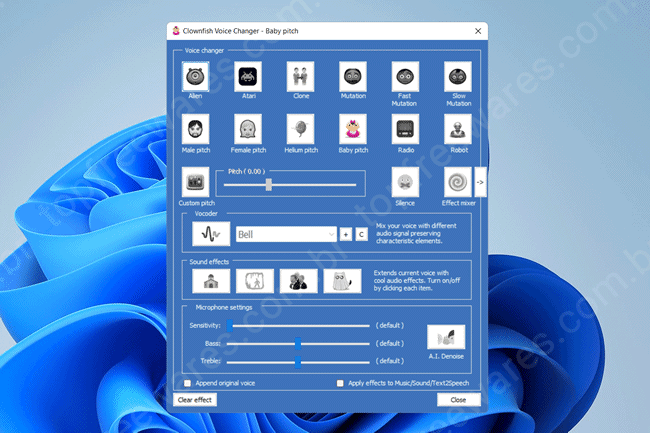
Task: Switch to the Radio voice effect
Action: click(405, 129)
